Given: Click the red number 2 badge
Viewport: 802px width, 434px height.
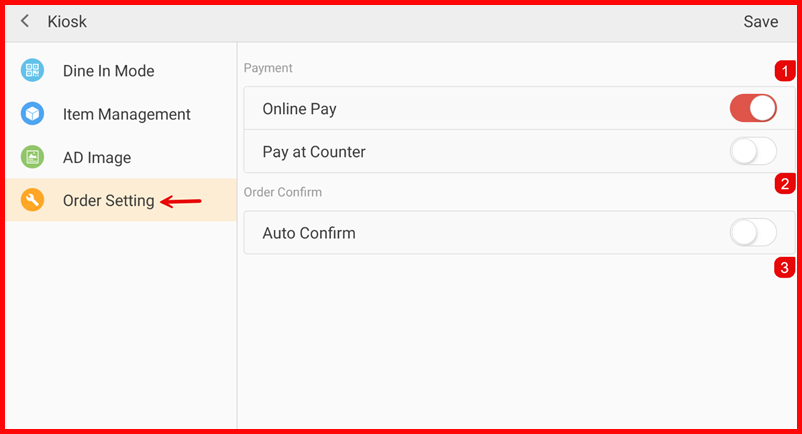Looking at the screenshot, I should pos(785,183).
